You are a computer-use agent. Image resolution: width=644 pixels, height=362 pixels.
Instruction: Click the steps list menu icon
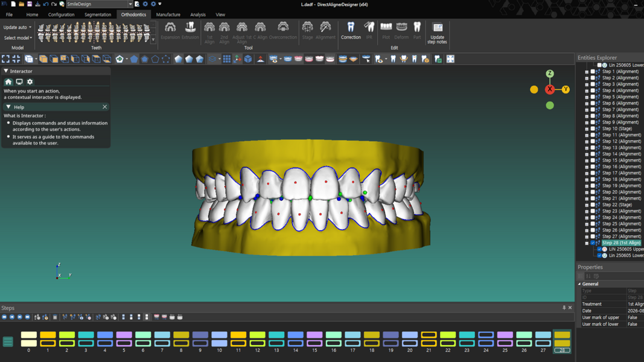8,341
